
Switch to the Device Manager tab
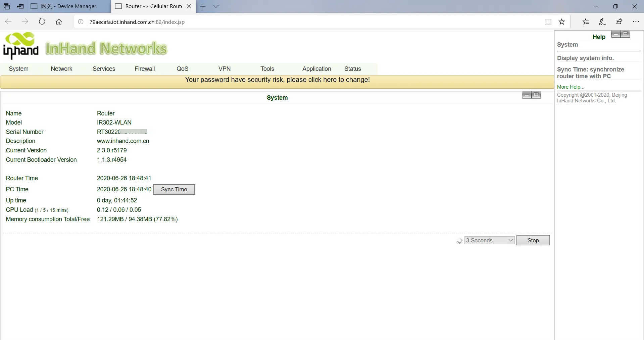point(69,6)
